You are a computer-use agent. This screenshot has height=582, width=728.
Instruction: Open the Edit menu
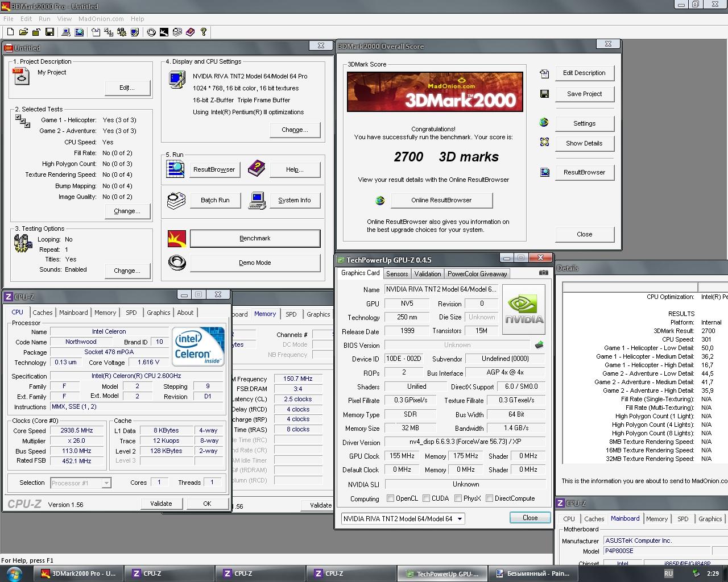(26, 19)
